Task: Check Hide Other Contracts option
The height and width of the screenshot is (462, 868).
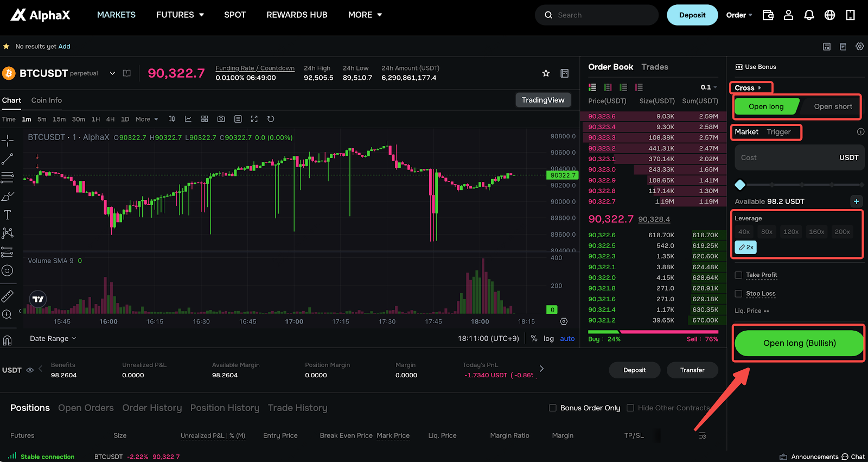Action: tap(630, 408)
